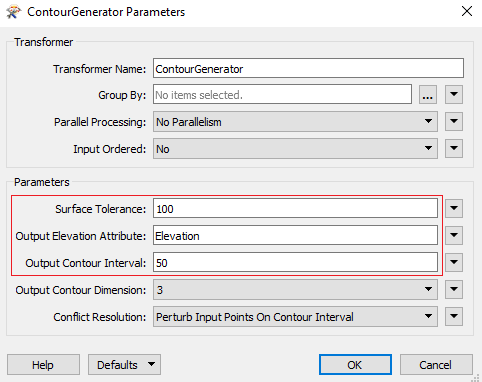The width and height of the screenshot is (482, 382).
Task: Open the arrow menu beside Conflict Resolution
Action: (x=454, y=317)
